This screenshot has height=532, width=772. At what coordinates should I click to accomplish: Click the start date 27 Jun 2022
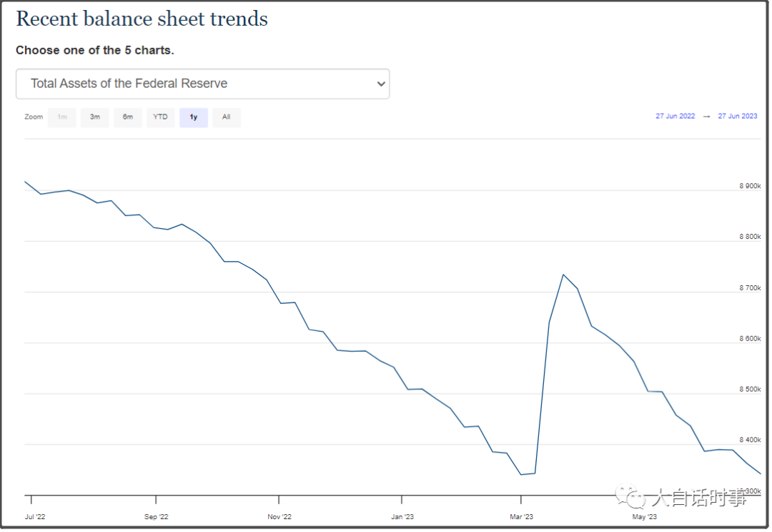point(675,117)
